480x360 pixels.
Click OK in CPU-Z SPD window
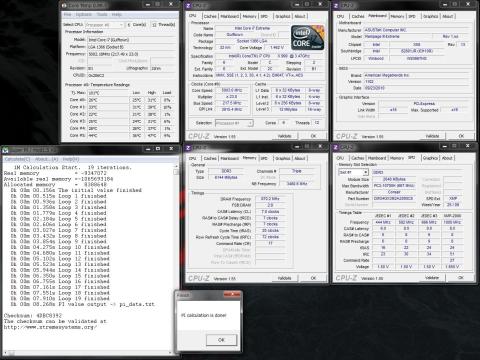click(x=461, y=278)
